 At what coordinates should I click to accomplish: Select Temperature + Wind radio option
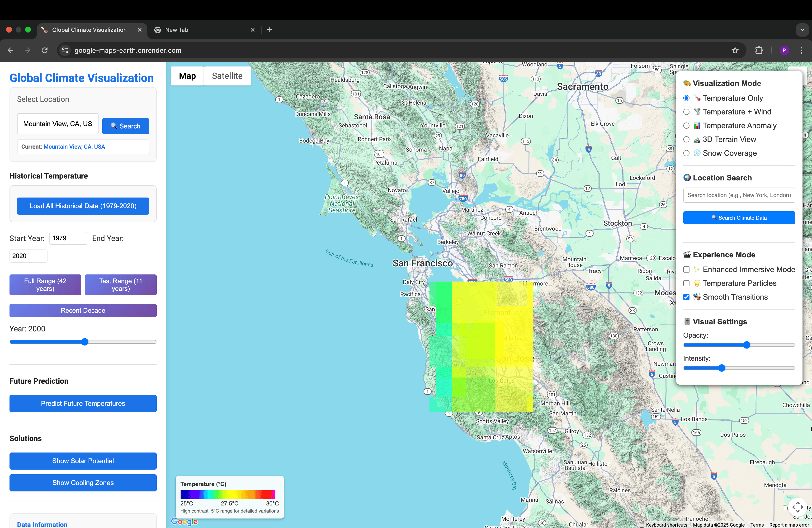pos(686,112)
